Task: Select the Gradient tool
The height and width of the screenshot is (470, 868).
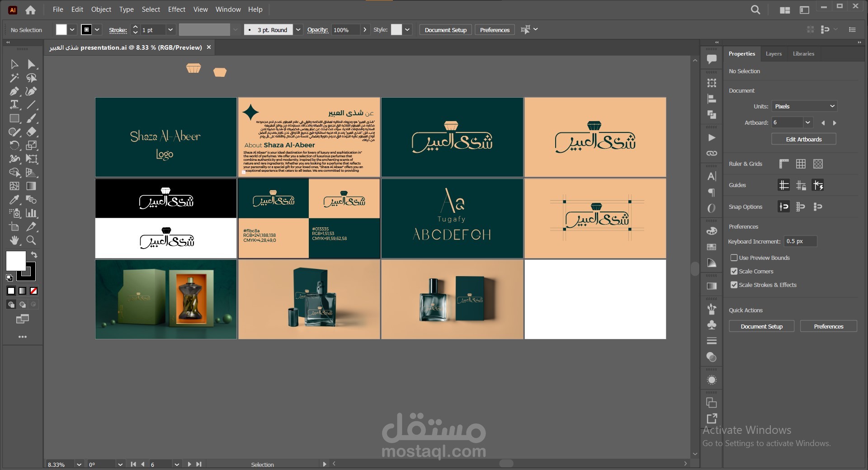Action: pos(31,186)
